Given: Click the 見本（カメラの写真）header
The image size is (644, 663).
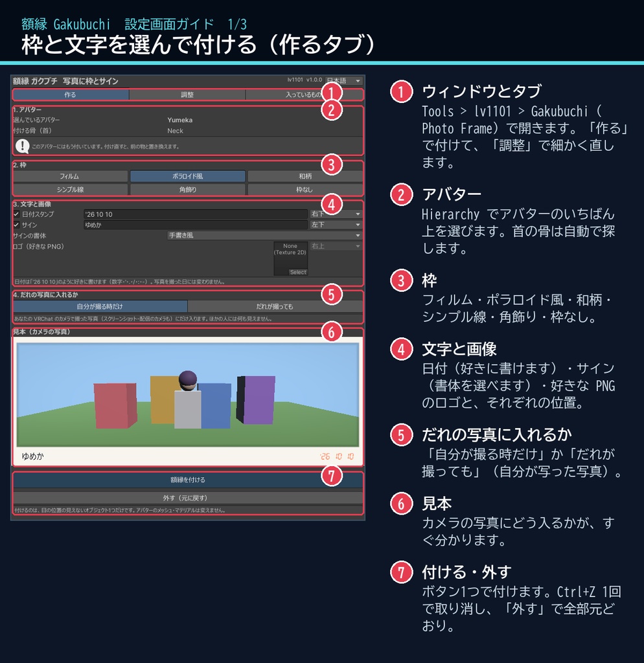Looking at the screenshot, I should [41, 332].
